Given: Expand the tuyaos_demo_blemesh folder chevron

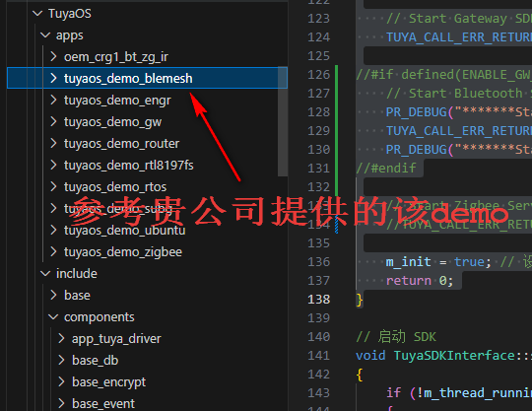Looking at the screenshot, I should coord(53,79).
